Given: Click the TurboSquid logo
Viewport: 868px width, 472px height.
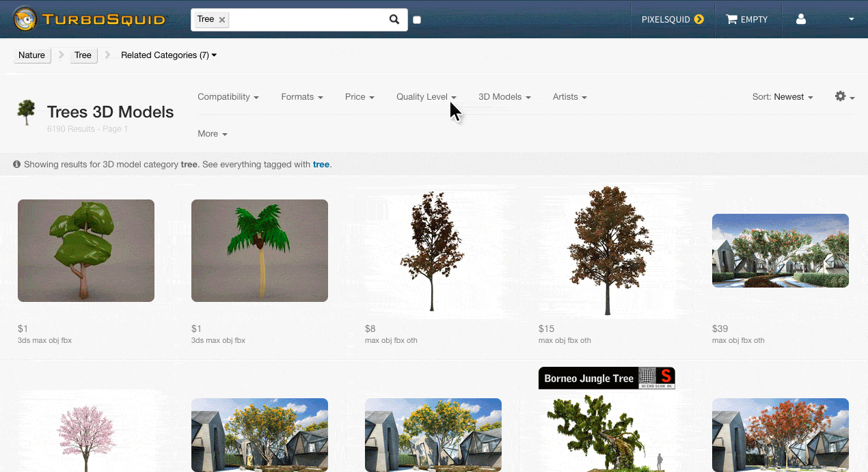Looking at the screenshot, I should [90, 19].
